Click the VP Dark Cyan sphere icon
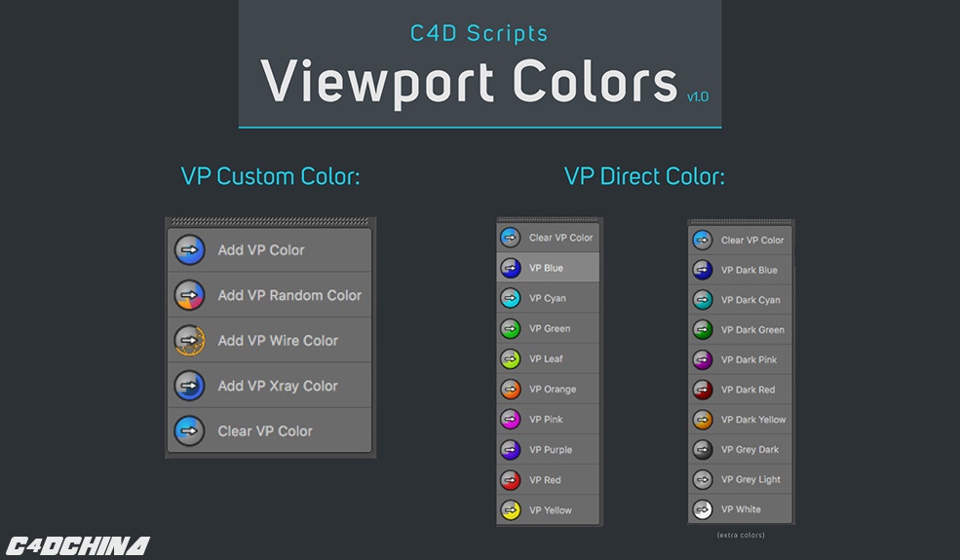 coord(703,300)
